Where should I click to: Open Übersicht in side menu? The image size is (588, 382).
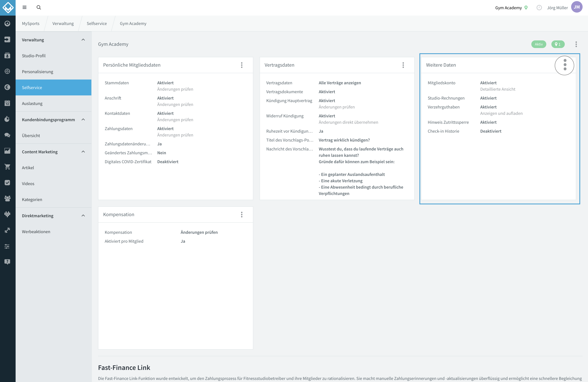tap(53, 135)
